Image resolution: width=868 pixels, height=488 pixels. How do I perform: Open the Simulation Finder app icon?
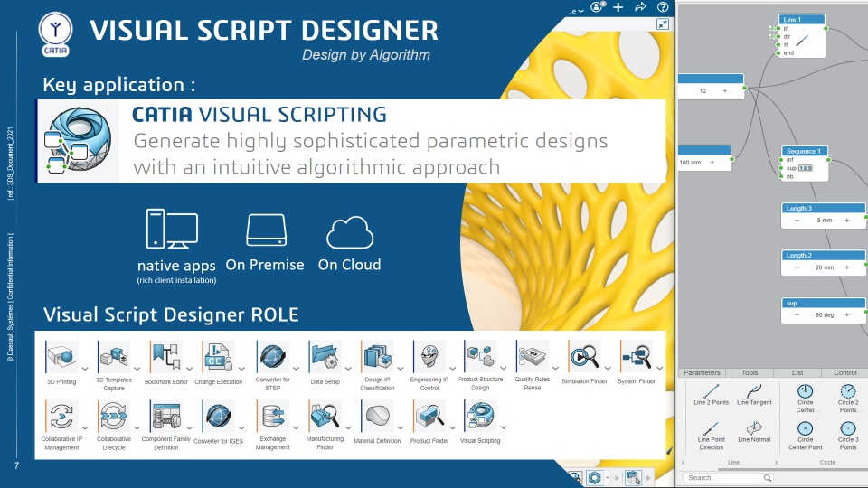585,356
